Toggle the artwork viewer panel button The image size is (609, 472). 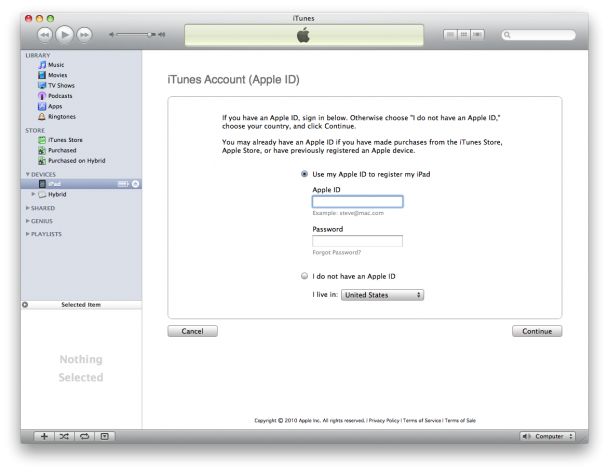coord(104,436)
